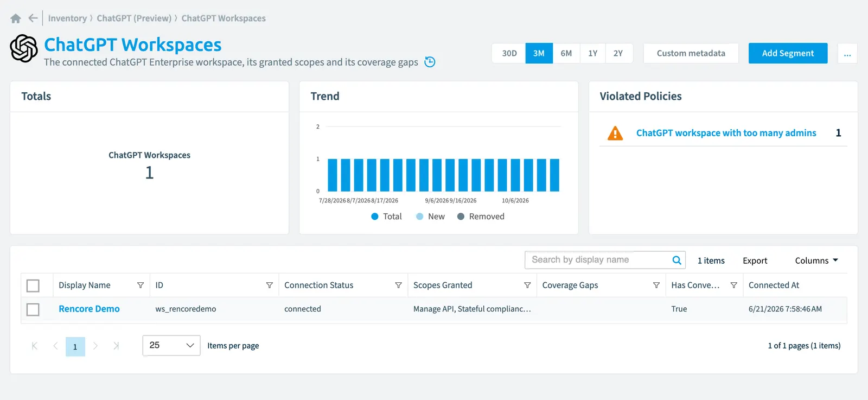Open the history clock icon beside the subtitle
The height and width of the screenshot is (400, 868).
point(430,62)
